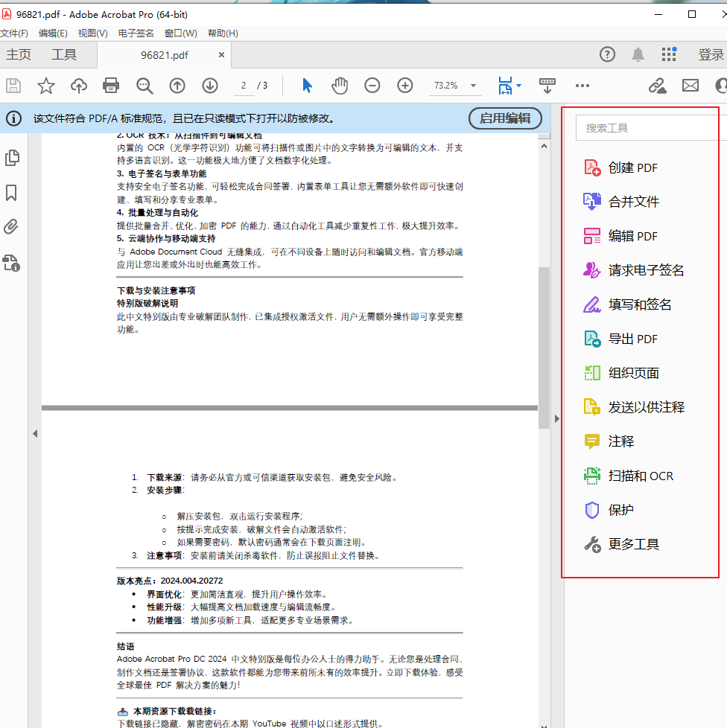Go to next page arrow icon
The image size is (727, 728).
[210, 86]
